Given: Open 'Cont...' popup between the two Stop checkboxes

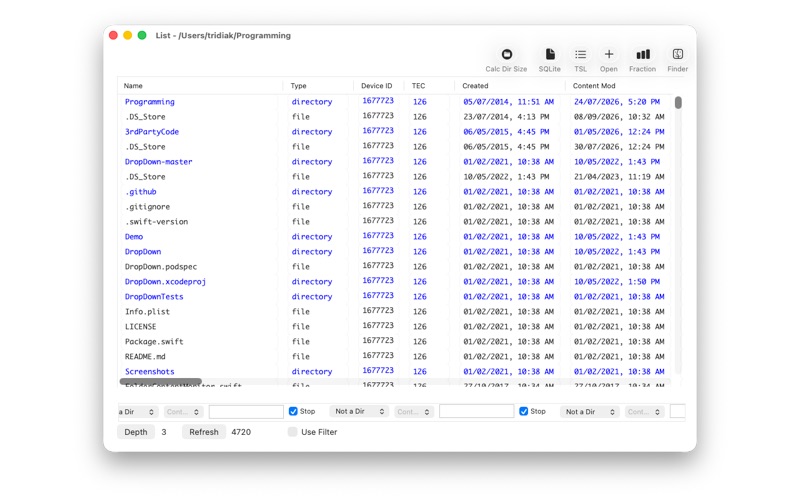Looking at the screenshot, I should (413, 412).
